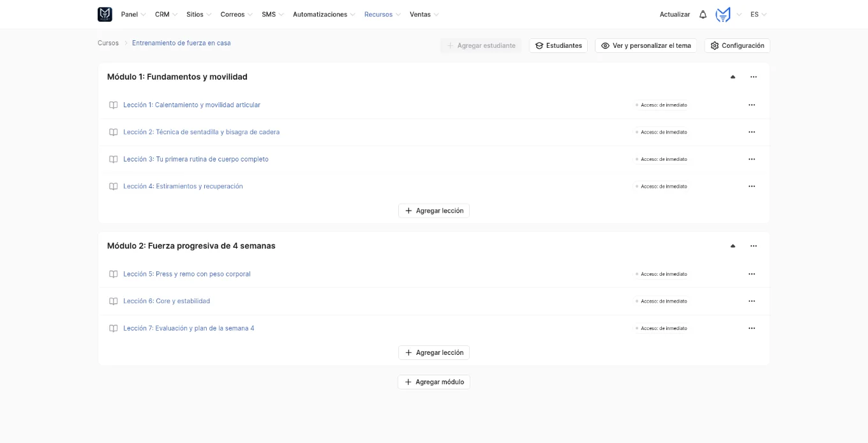This screenshot has width=868, height=443.
Task: Open the three-dot menu for Lección 2
Action: [x=752, y=132]
